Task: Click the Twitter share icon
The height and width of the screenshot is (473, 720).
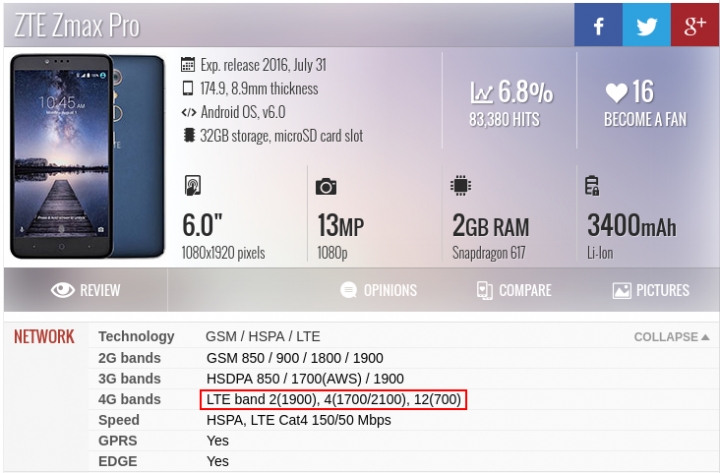Action: [647, 25]
